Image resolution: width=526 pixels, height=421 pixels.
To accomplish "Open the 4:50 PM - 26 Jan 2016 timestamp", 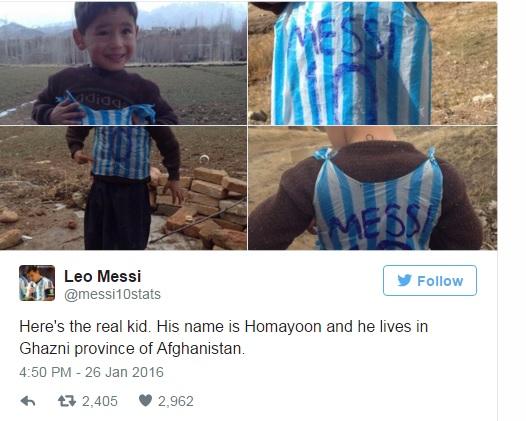I will click(x=91, y=372).
